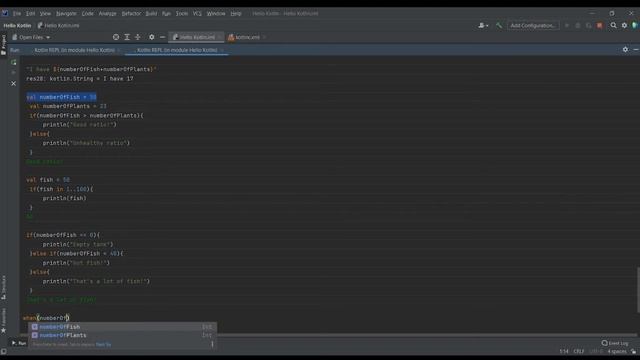The height and width of the screenshot is (360, 640).
Task: Click the Collapse All icon in Project toolbar
Action: pos(138,37)
